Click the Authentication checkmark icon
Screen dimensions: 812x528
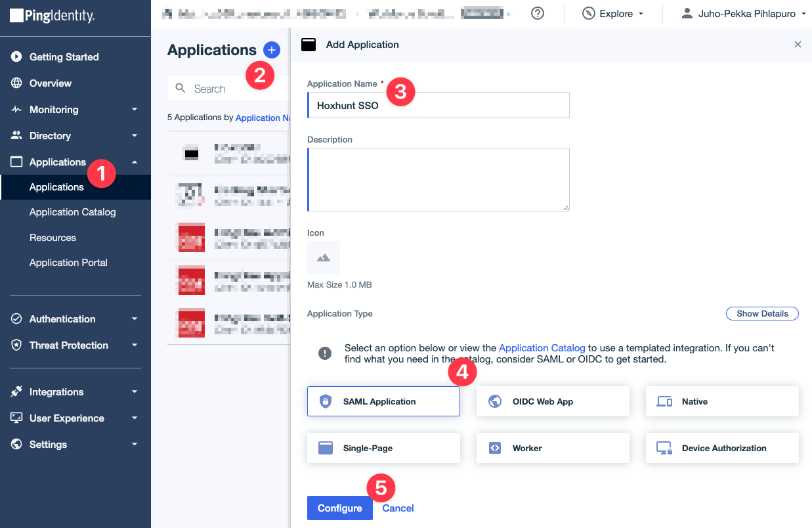17,319
